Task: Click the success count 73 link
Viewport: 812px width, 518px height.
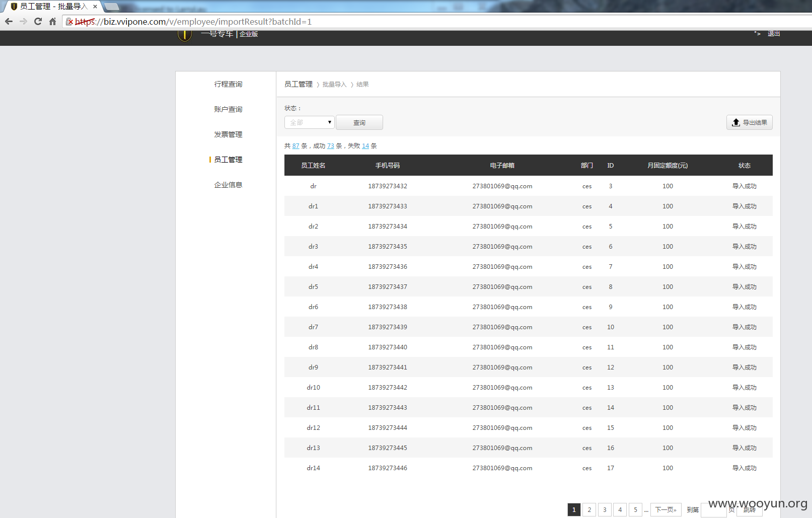Action: pyautogui.click(x=331, y=146)
